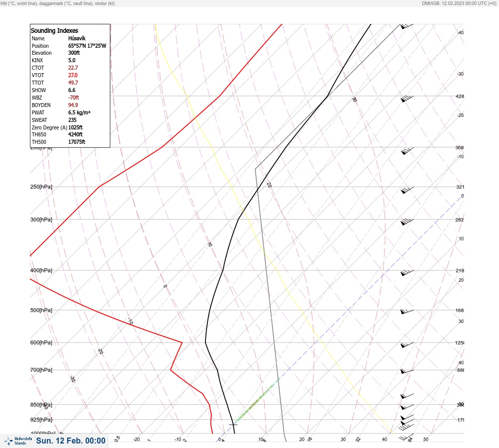The width and height of the screenshot is (499, 448).
Task: Click the horizontal crosshair marker on temperature curve
Action: pyautogui.click(x=233, y=425)
